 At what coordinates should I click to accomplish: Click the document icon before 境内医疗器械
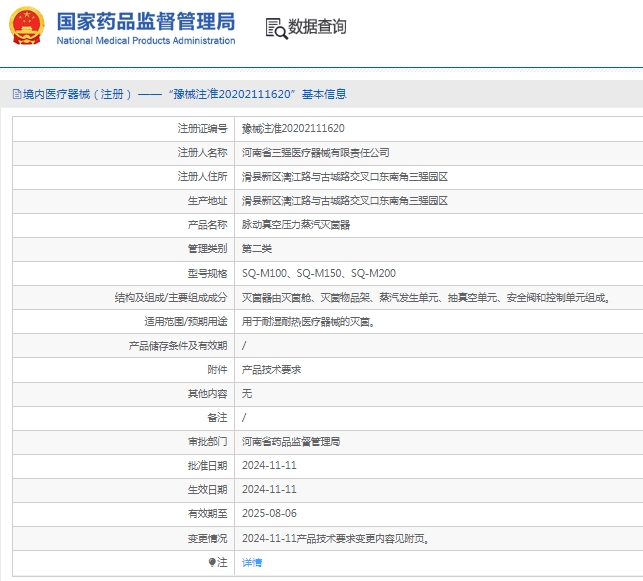click(x=17, y=94)
